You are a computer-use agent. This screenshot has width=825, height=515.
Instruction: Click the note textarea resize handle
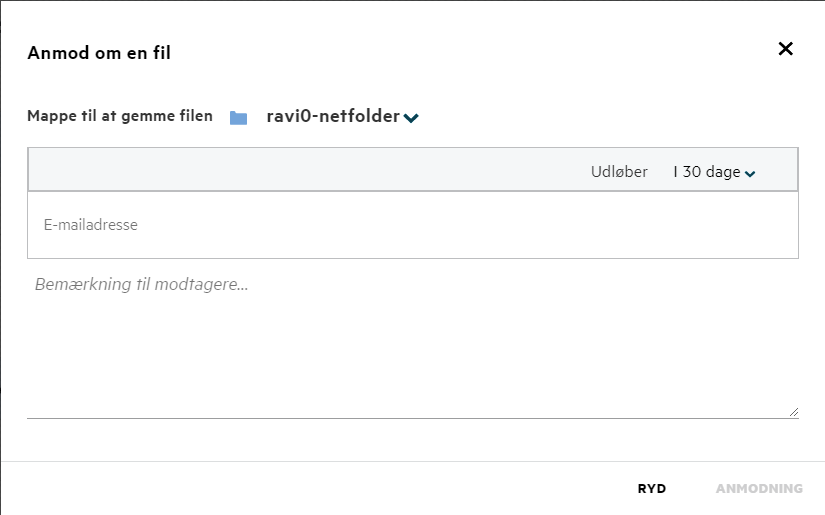tap(794, 412)
